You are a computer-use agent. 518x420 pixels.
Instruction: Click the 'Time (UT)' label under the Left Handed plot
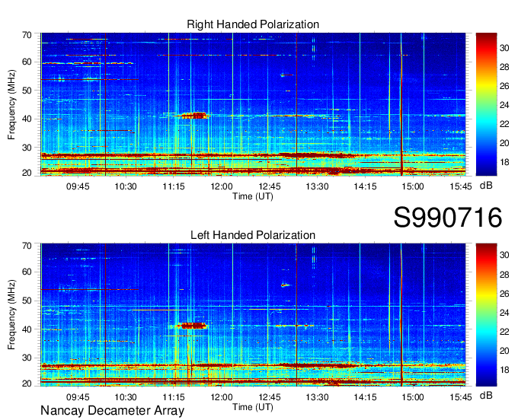pyautogui.click(x=253, y=407)
